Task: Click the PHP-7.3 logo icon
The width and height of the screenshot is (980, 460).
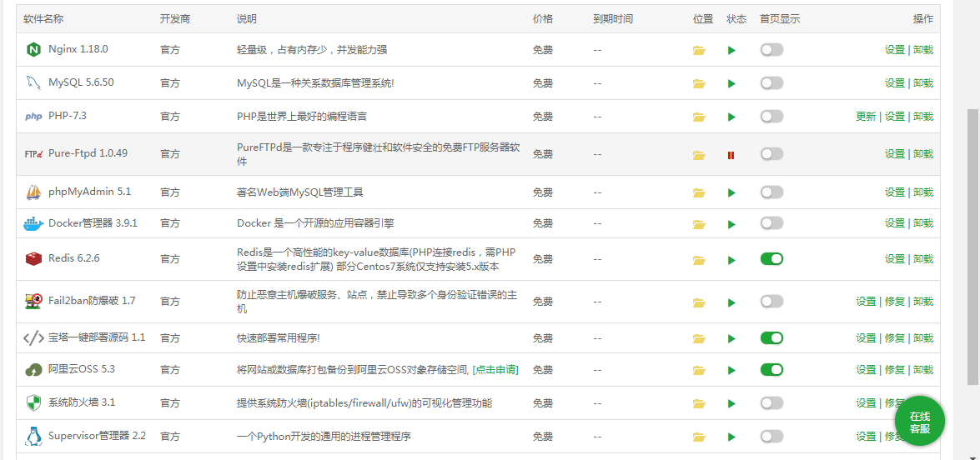Action: click(33, 117)
